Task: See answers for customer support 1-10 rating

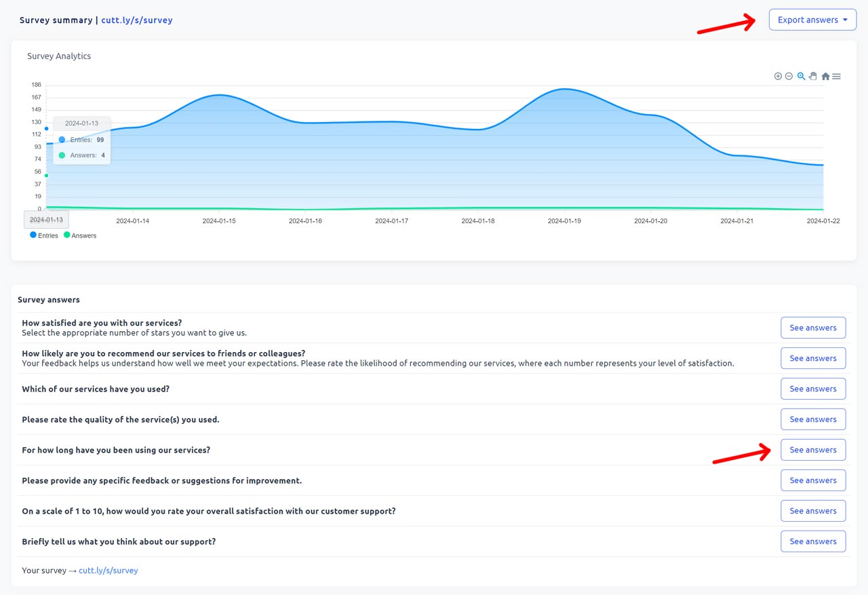Action: [812, 510]
